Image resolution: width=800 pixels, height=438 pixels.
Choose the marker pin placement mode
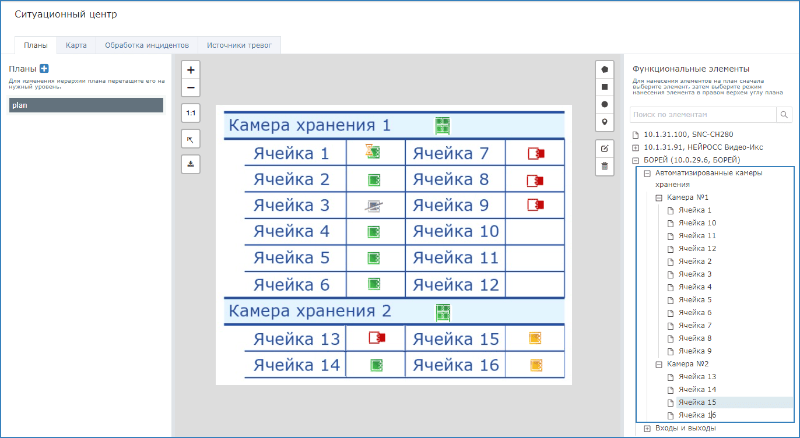605,122
